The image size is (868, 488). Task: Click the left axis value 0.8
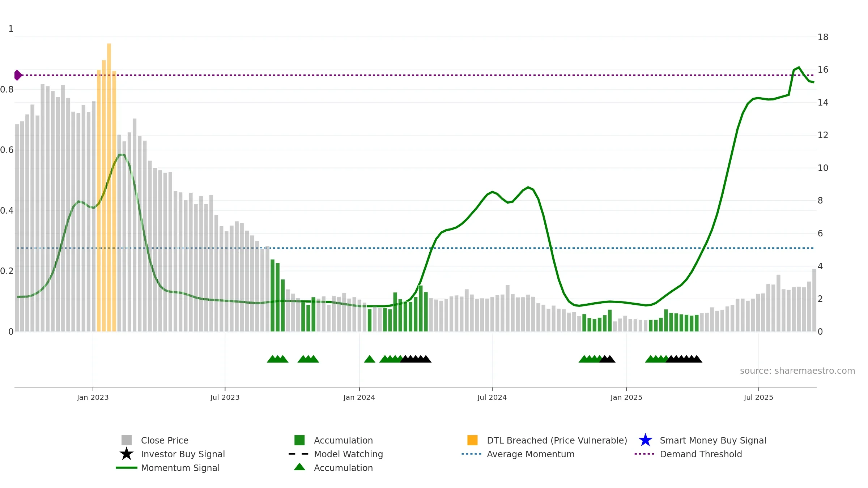7,89
